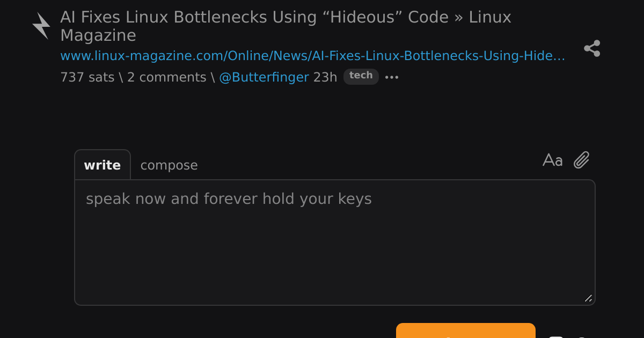Click the word Magazine in the post headline
The height and width of the screenshot is (338, 644).
[x=98, y=35]
